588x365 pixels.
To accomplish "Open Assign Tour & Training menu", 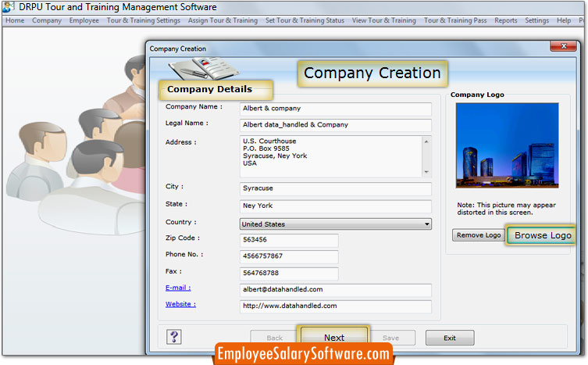I will tap(223, 20).
